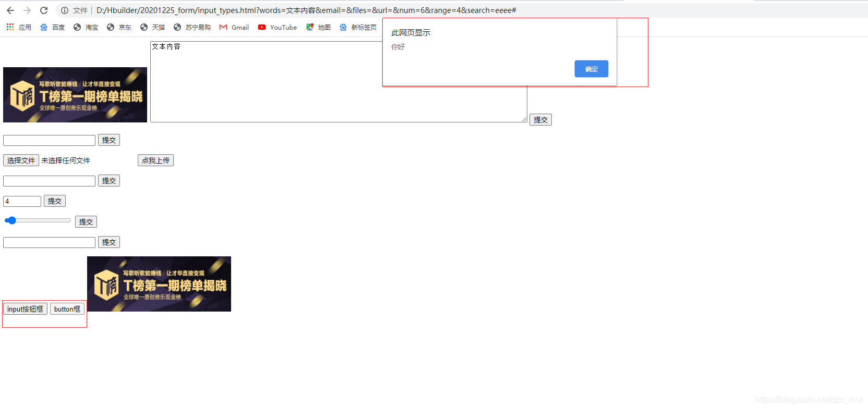Image resolution: width=868 pixels, height=409 pixels.
Task: Click 提交 beside the first empty input
Action: click(109, 140)
